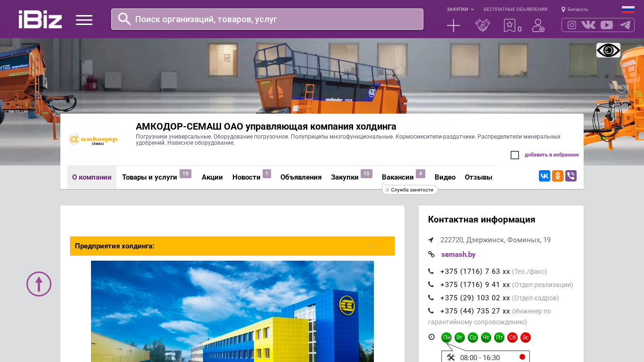Click the scroll-to-top arrow button
Image resolution: width=644 pixels, height=362 pixels.
[39, 284]
